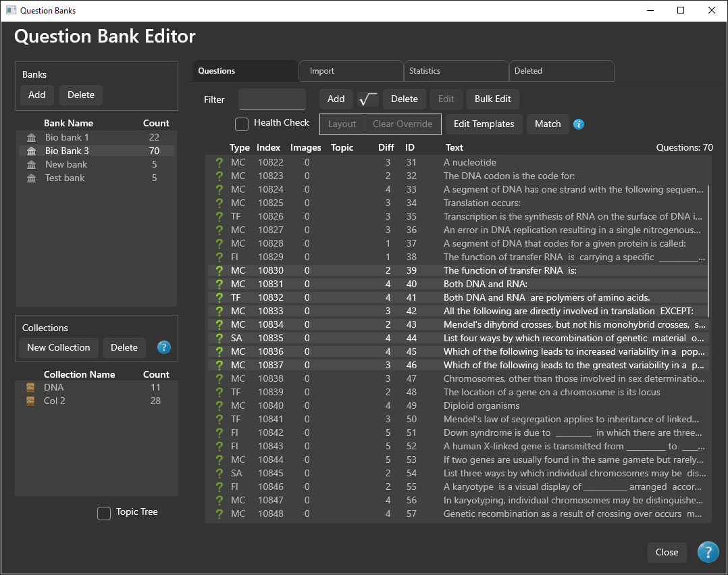
Task: Select the DNA collection row
Action: pyautogui.click(x=97, y=387)
